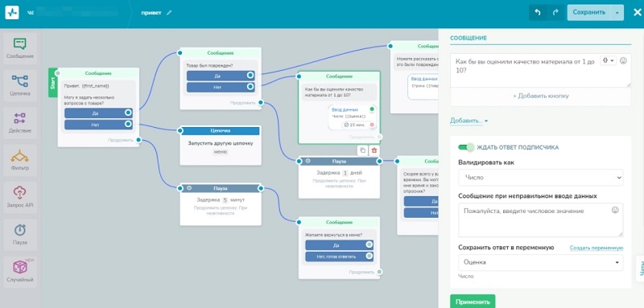
Task: Click Нет button in greeting message block
Action: [x=98, y=125]
